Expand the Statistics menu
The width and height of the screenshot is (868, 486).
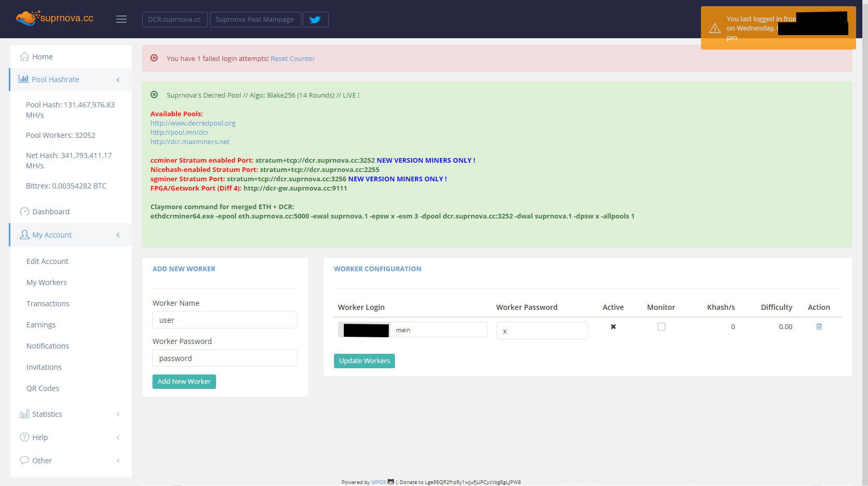point(118,414)
